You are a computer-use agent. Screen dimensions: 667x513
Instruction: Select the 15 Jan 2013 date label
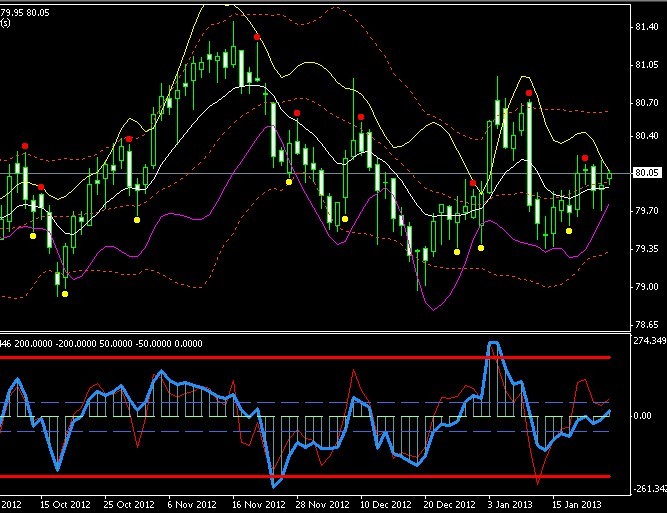(x=576, y=505)
